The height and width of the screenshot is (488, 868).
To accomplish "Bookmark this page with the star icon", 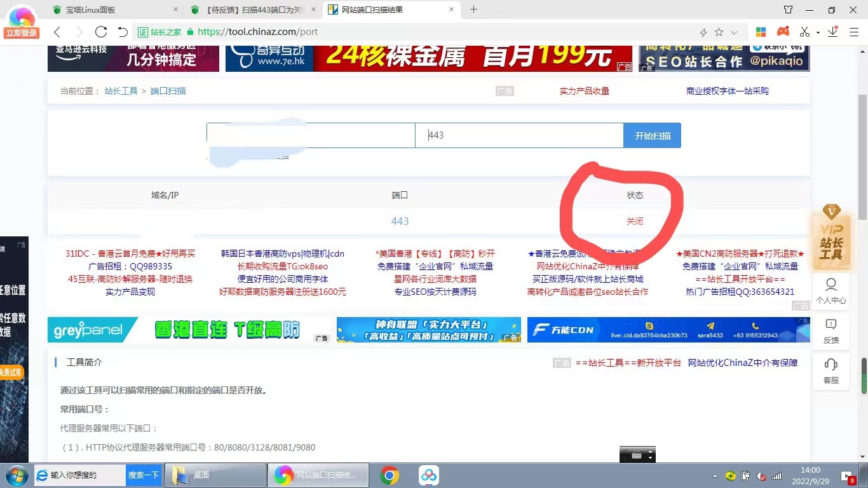I will (x=719, y=32).
